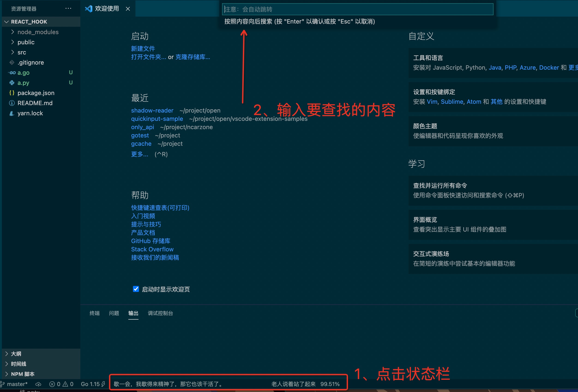Click the git branch master icon
This screenshot has width=578, height=392.
click(x=3, y=384)
